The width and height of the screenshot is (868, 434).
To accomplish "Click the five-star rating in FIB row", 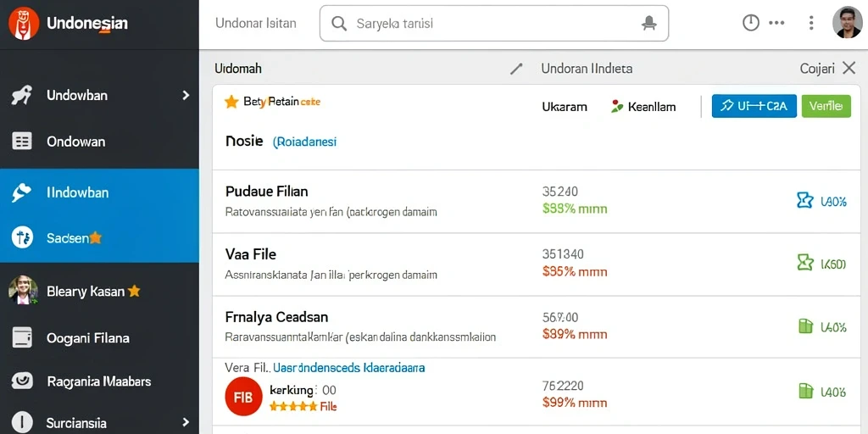I will pyautogui.click(x=293, y=406).
